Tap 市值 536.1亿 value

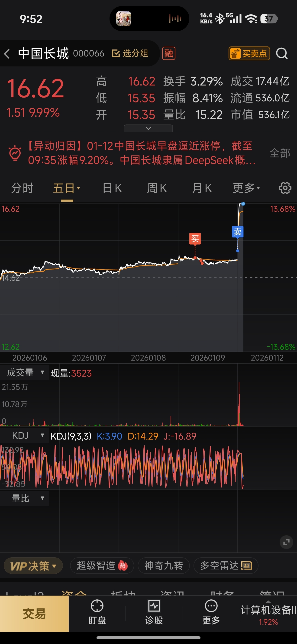click(x=274, y=115)
